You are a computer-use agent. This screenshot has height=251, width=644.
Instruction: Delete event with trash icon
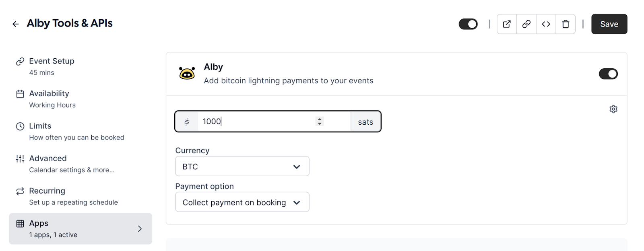point(566,24)
